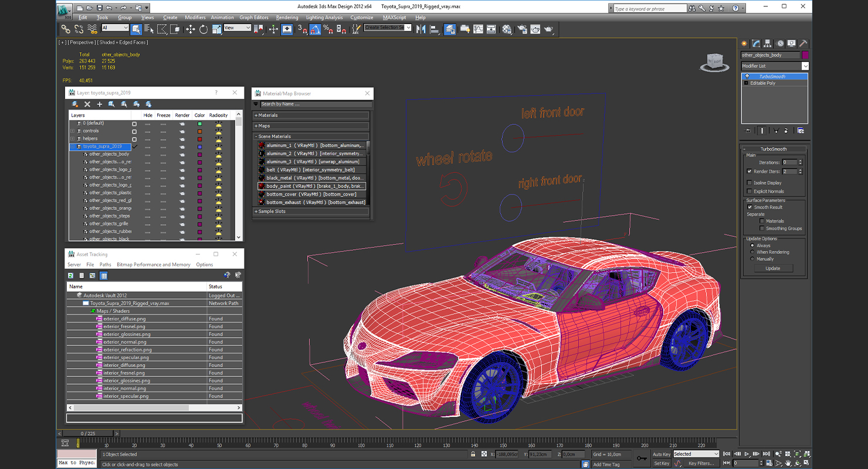
Task: Expand the controls layer tree node
Action: (x=73, y=131)
